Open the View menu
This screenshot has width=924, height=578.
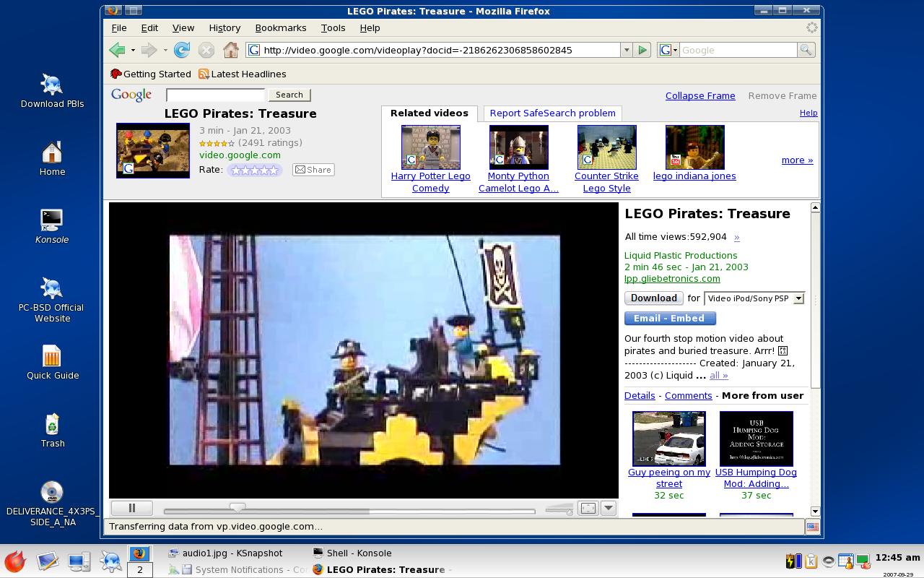(183, 27)
